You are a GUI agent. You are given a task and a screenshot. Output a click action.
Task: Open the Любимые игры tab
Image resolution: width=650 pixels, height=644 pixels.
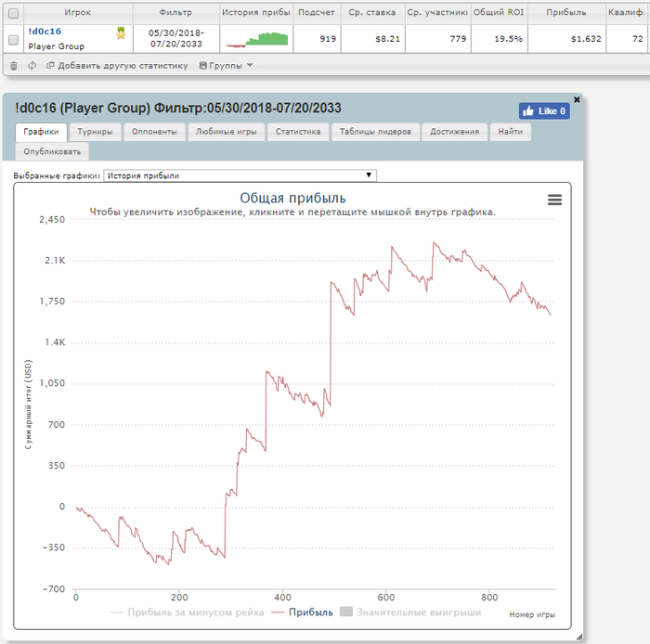[x=226, y=132]
